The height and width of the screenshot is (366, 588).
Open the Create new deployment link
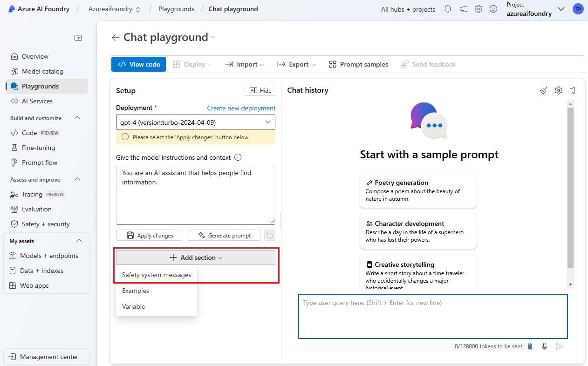(x=241, y=108)
